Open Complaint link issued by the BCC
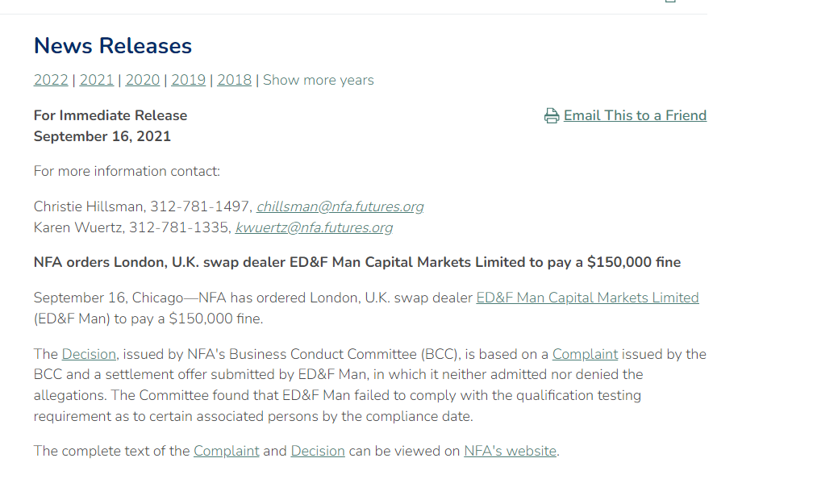This screenshot has height=504, width=813. 585,354
